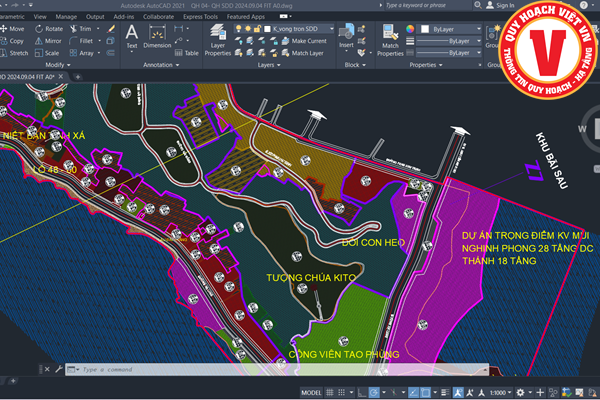
Task: Select the Move tool
Action: pyautogui.click(x=13, y=29)
